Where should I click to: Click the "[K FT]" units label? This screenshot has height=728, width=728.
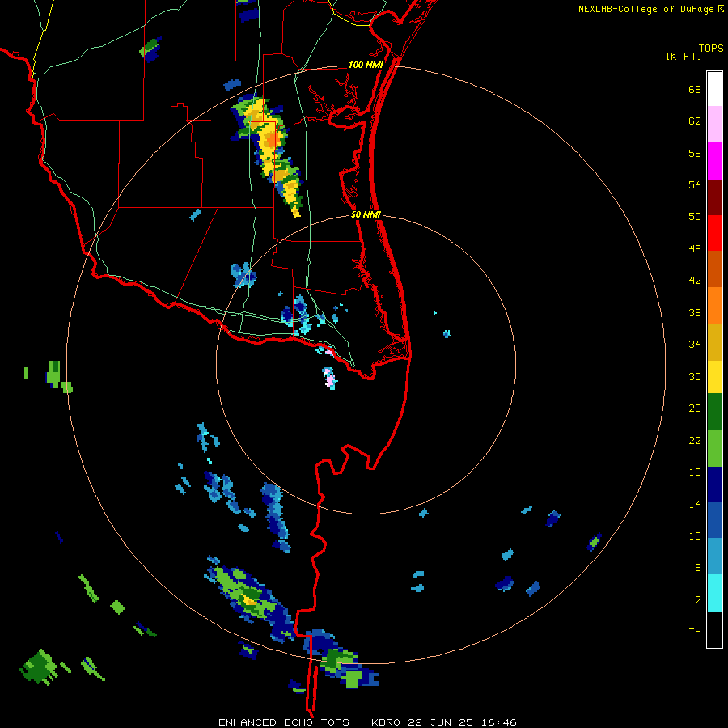tap(684, 57)
